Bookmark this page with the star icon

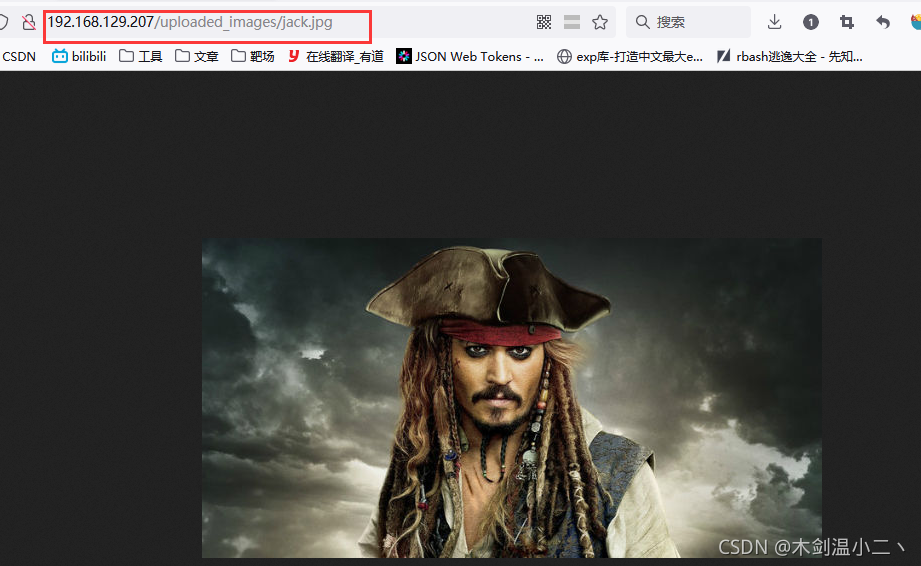[x=600, y=22]
